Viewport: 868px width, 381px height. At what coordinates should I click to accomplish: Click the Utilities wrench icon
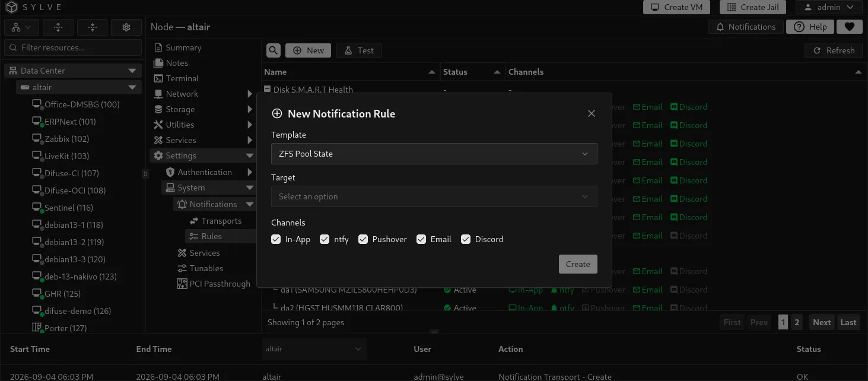tap(158, 125)
